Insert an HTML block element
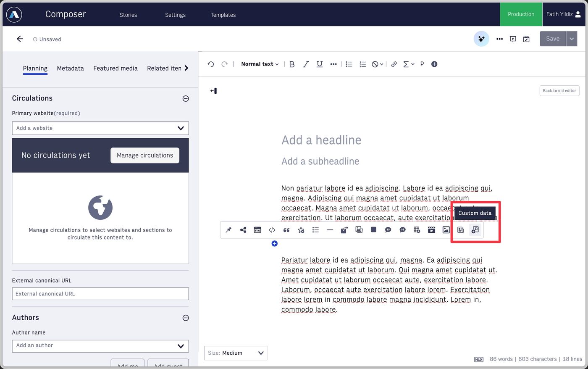 point(257,230)
